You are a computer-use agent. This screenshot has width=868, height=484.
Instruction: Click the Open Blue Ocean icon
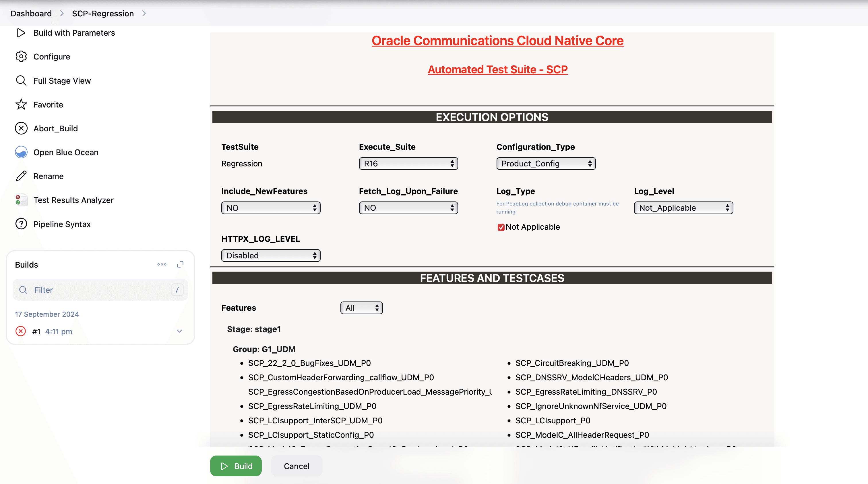pos(21,152)
